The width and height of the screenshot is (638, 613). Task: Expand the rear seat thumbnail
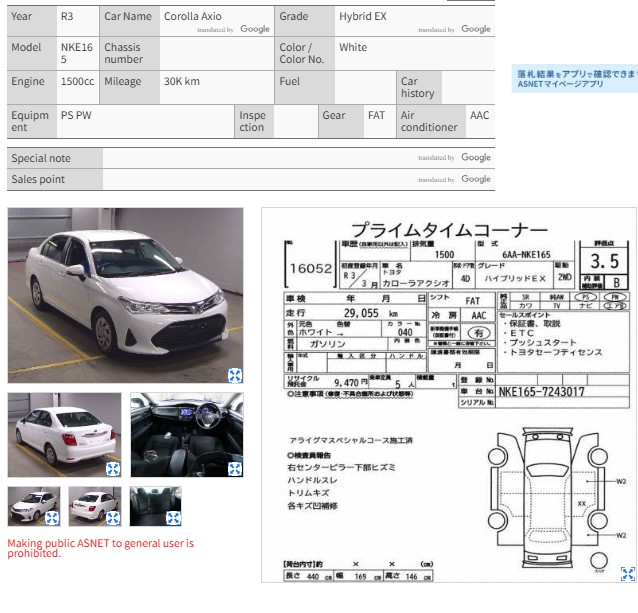coord(173,518)
